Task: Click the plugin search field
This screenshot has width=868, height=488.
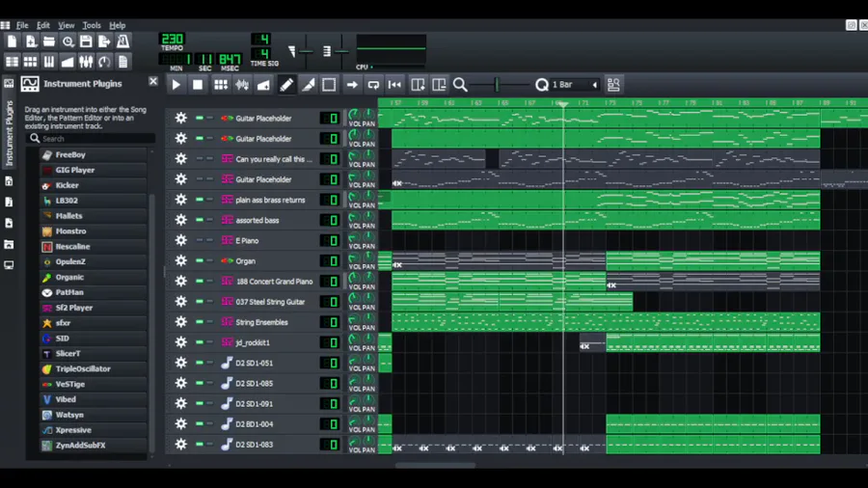Action: pos(92,138)
